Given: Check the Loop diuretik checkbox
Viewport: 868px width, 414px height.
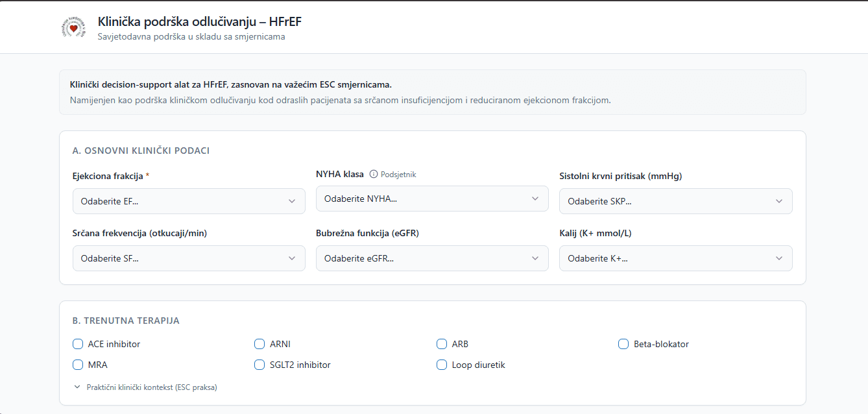Looking at the screenshot, I should (x=442, y=365).
